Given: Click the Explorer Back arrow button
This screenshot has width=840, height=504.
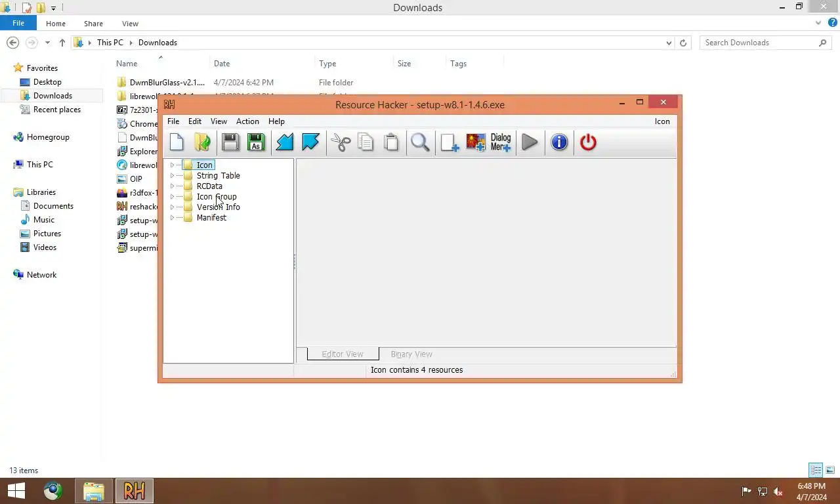Looking at the screenshot, I should click(x=12, y=43).
